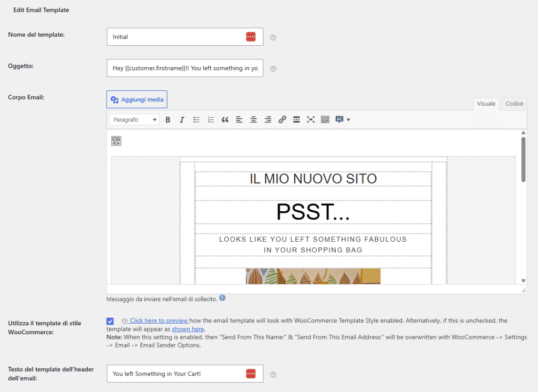Select the CSS placeholder in editor
Viewport: 538px width, 392px height.
(116, 141)
